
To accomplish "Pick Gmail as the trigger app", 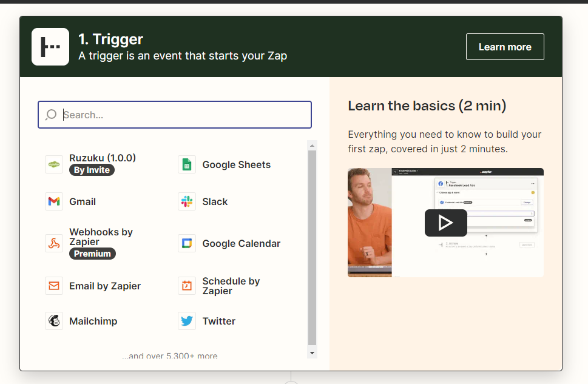I will click(83, 202).
